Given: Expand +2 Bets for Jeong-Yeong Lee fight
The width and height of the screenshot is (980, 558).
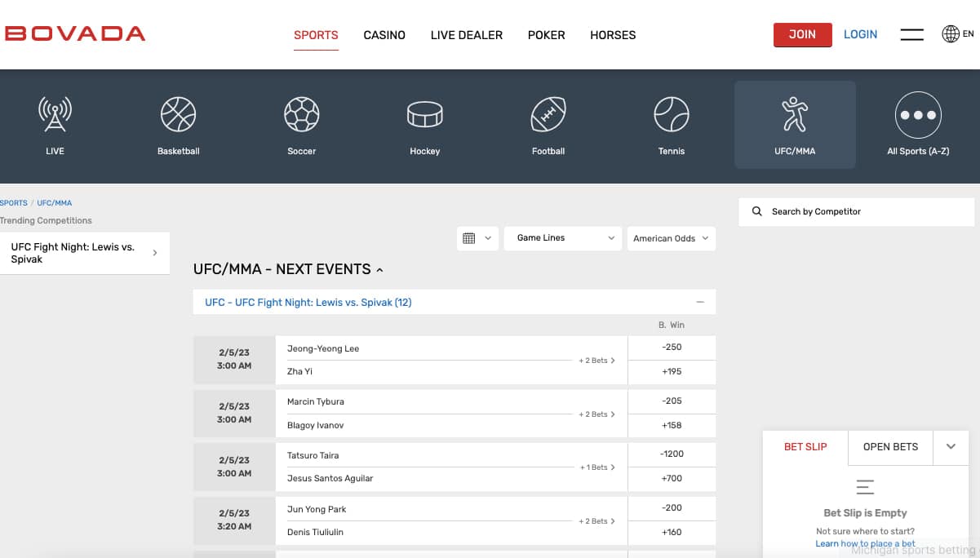Looking at the screenshot, I should (x=597, y=360).
